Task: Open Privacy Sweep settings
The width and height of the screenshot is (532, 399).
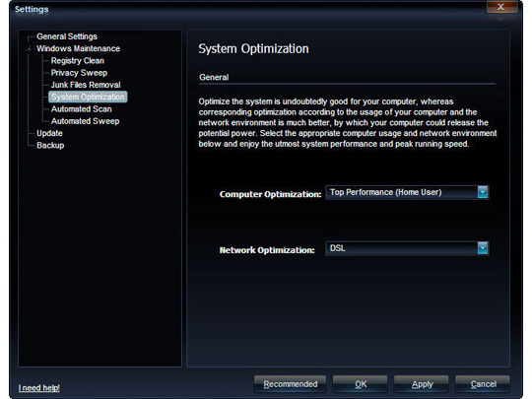Action: tap(79, 73)
